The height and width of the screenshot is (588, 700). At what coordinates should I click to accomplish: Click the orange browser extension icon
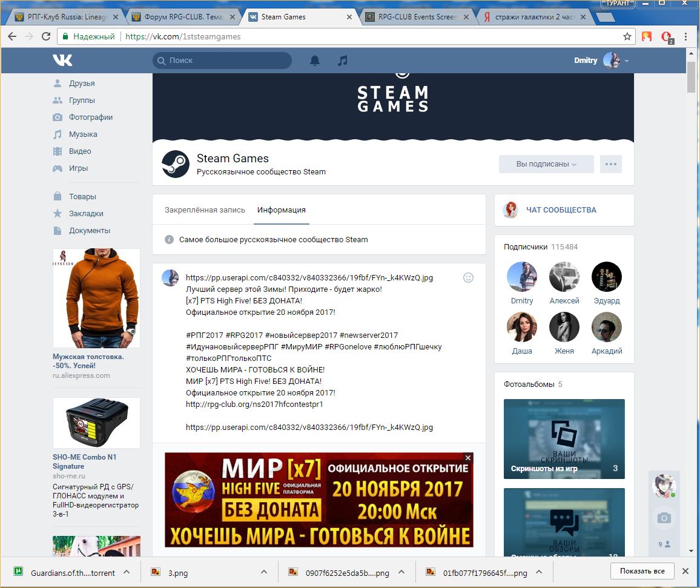click(647, 36)
